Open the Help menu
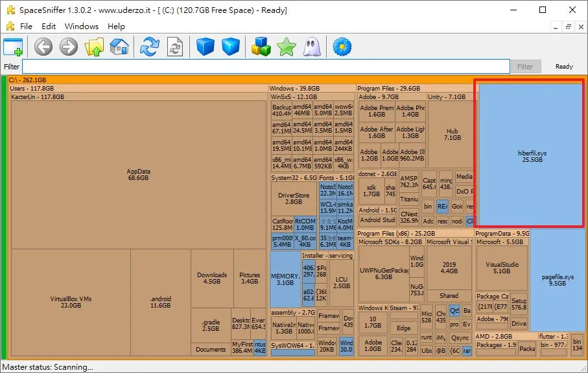This screenshot has height=373, width=588. tap(116, 26)
